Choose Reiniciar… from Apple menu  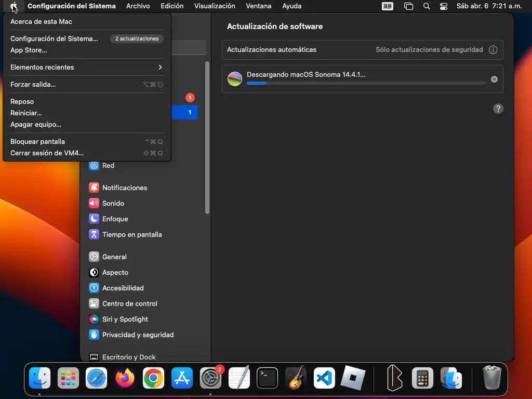(x=87, y=113)
